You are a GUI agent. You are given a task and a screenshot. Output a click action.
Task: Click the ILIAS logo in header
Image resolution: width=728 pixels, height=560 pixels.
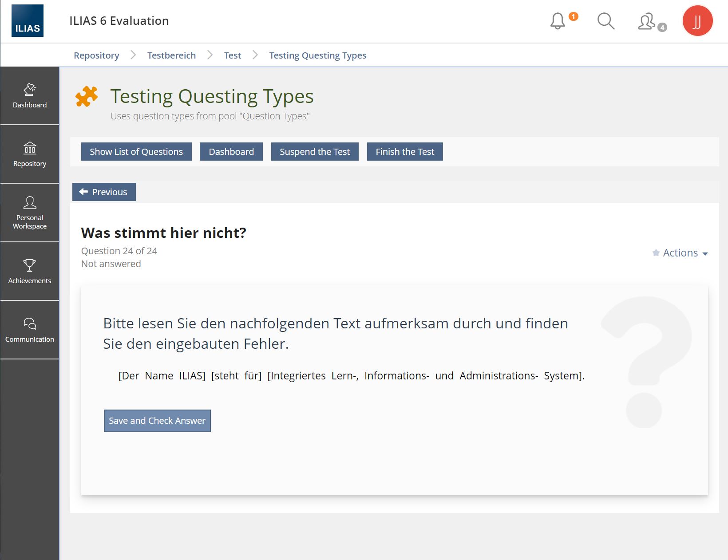point(28,21)
